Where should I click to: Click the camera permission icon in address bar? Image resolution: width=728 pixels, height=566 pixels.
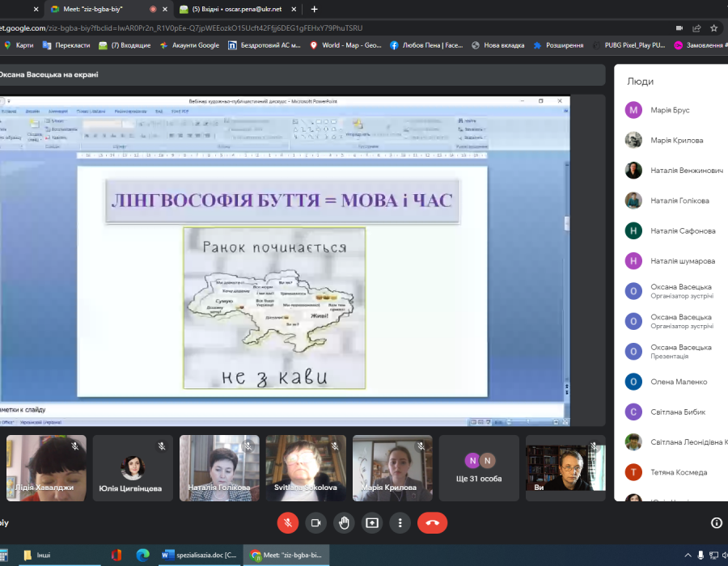click(x=679, y=28)
